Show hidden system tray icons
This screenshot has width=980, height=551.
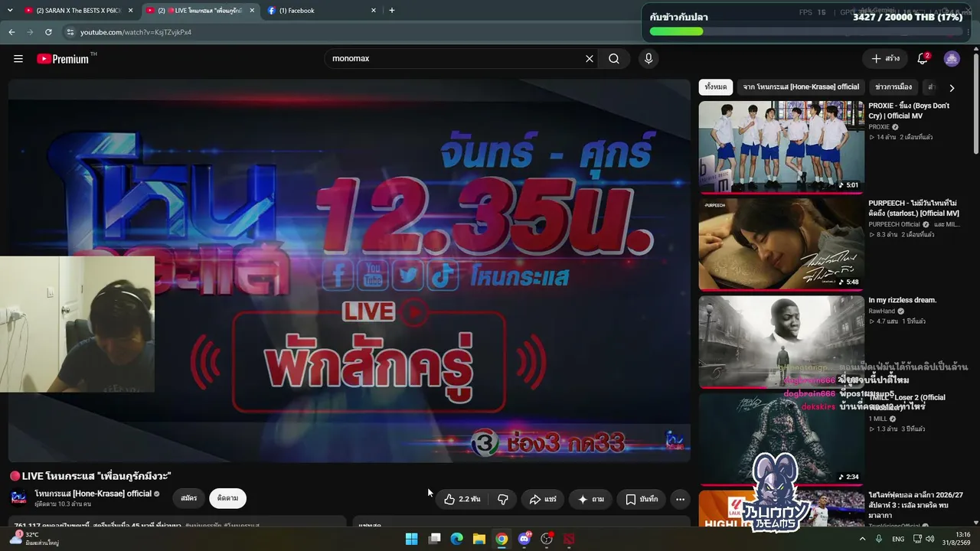click(862, 539)
